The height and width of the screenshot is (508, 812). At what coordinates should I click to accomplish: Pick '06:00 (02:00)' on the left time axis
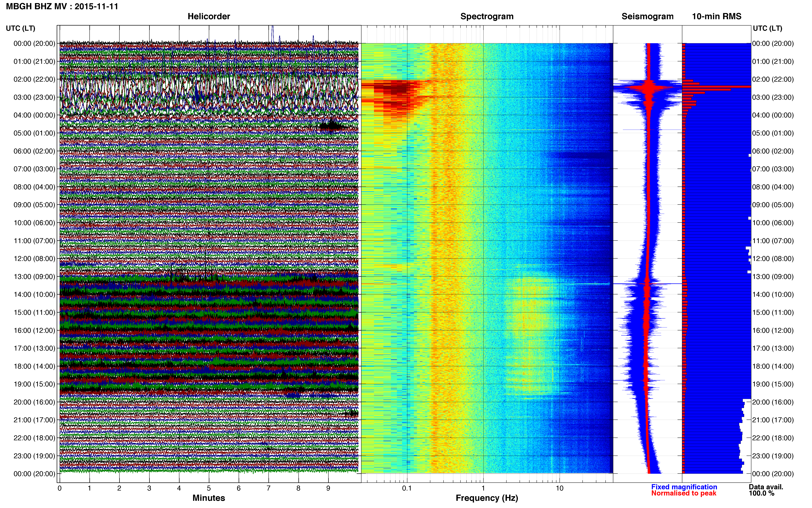tap(34, 151)
